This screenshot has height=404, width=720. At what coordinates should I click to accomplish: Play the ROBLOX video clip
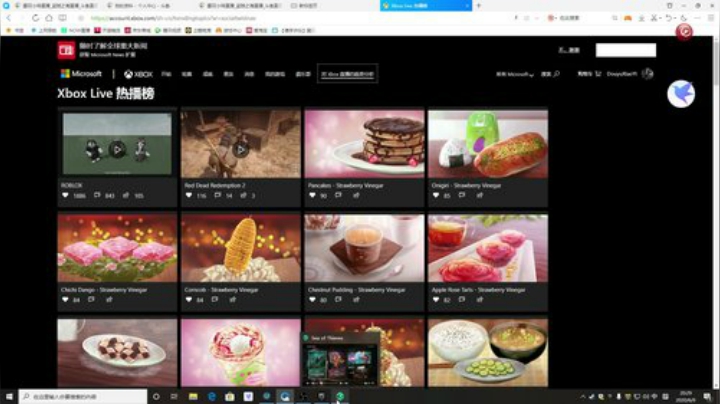click(x=117, y=149)
